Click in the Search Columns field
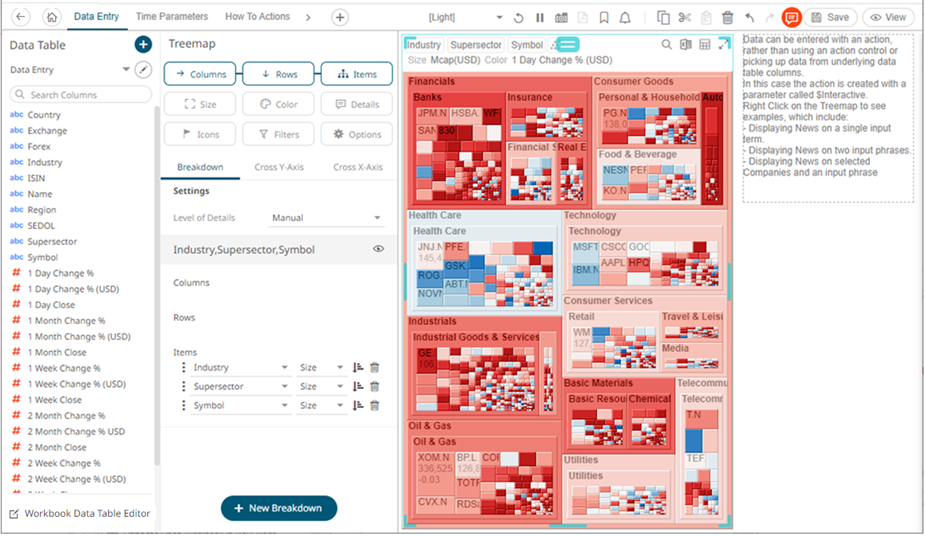The width and height of the screenshot is (925, 536). 82,94
